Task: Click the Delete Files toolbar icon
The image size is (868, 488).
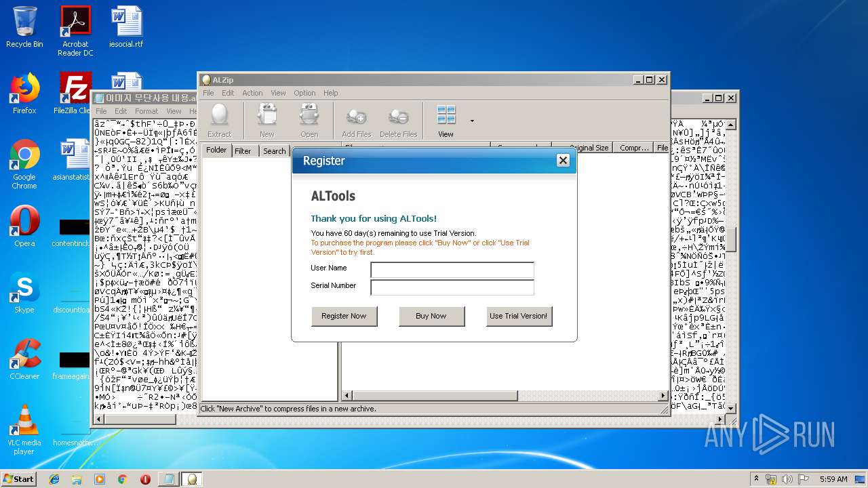Action: [399, 121]
